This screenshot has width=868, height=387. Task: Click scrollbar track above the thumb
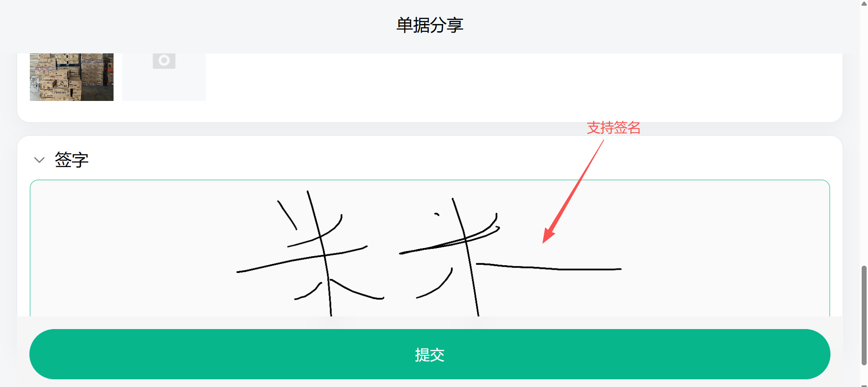point(864,136)
